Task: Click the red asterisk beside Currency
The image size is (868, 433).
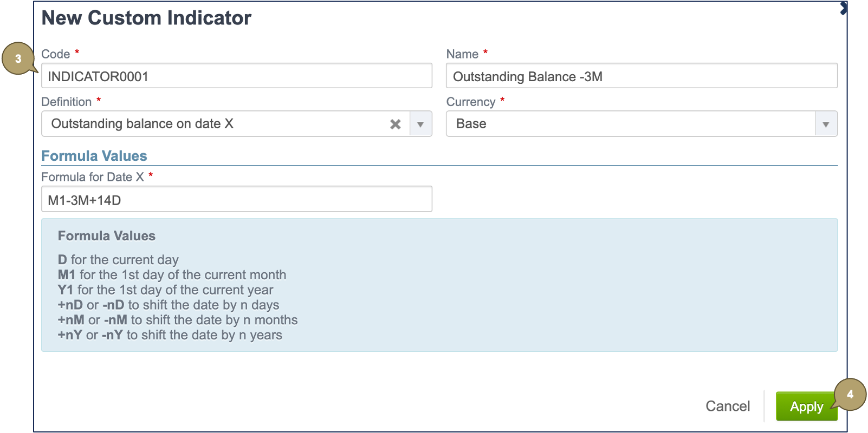Action: tap(502, 100)
